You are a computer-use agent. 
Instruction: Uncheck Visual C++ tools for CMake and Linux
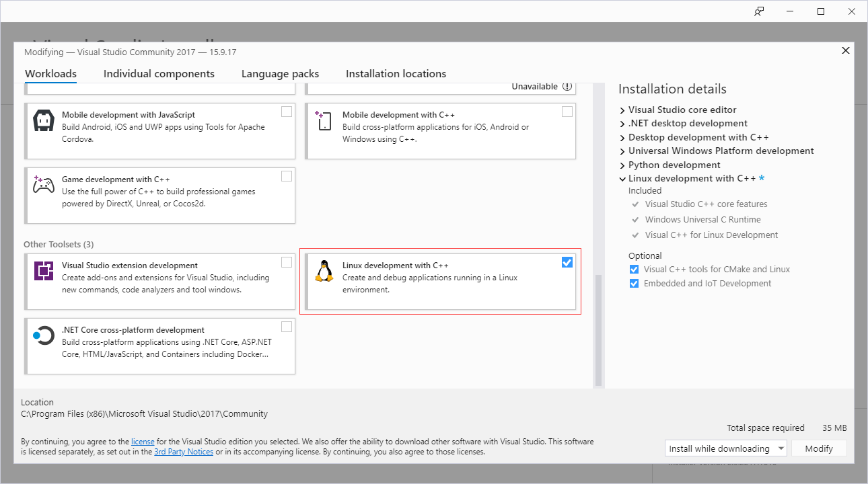coord(634,270)
